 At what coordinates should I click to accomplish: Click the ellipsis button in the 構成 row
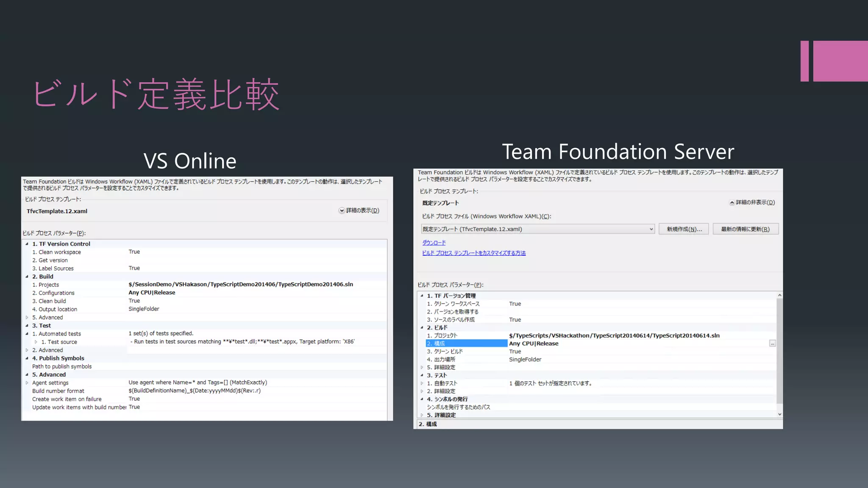[x=773, y=344]
